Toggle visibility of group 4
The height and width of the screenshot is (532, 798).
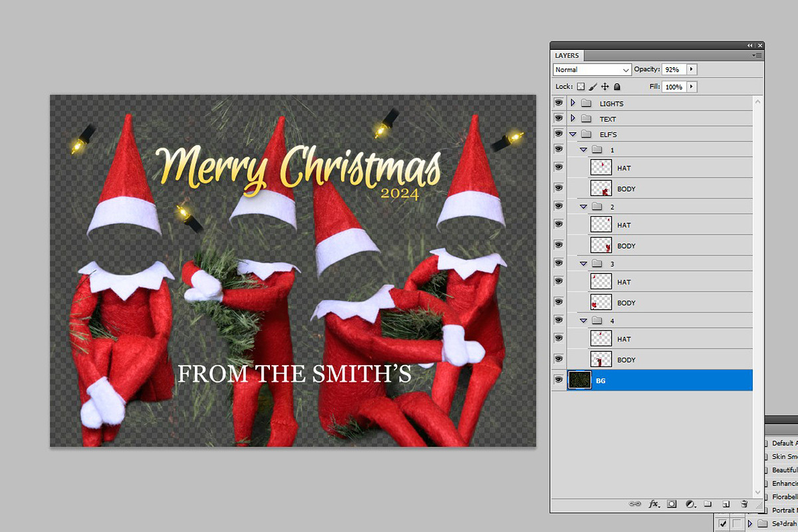[x=559, y=321]
